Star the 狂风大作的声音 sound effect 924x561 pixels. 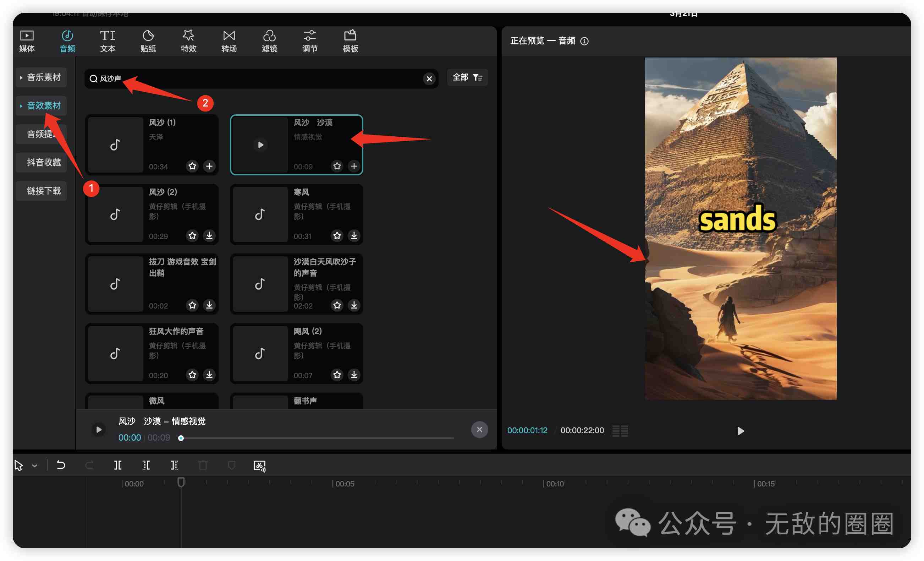point(192,375)
